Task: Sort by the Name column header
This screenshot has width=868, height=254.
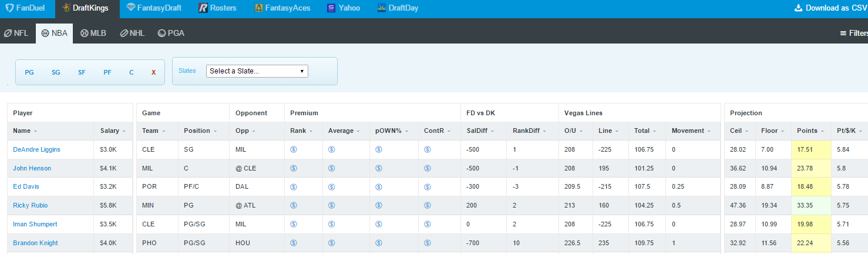Action: coord(25,131)
